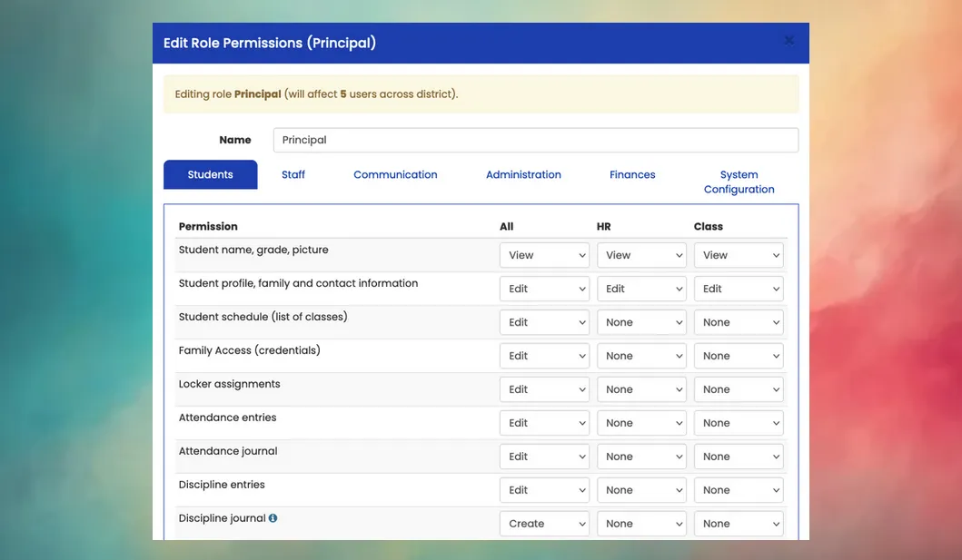962x560 pixels.
Task: Open the Class dropdown for Attendance entries
Action: (x=738, y=422)
